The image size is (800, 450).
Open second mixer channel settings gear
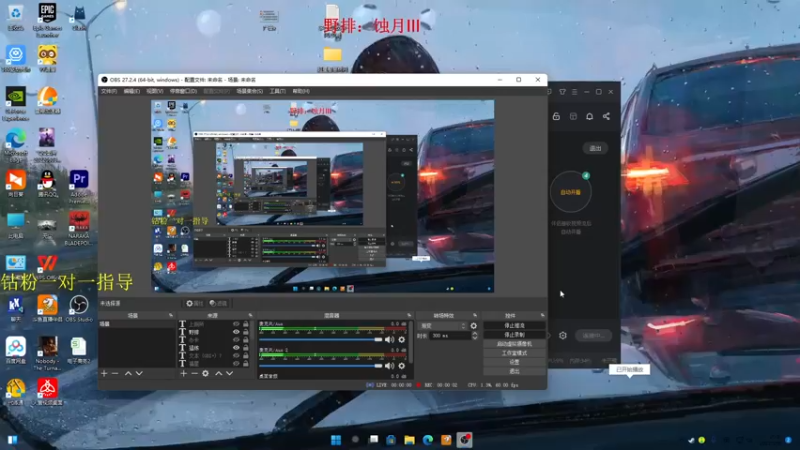[x=402, y=366]
